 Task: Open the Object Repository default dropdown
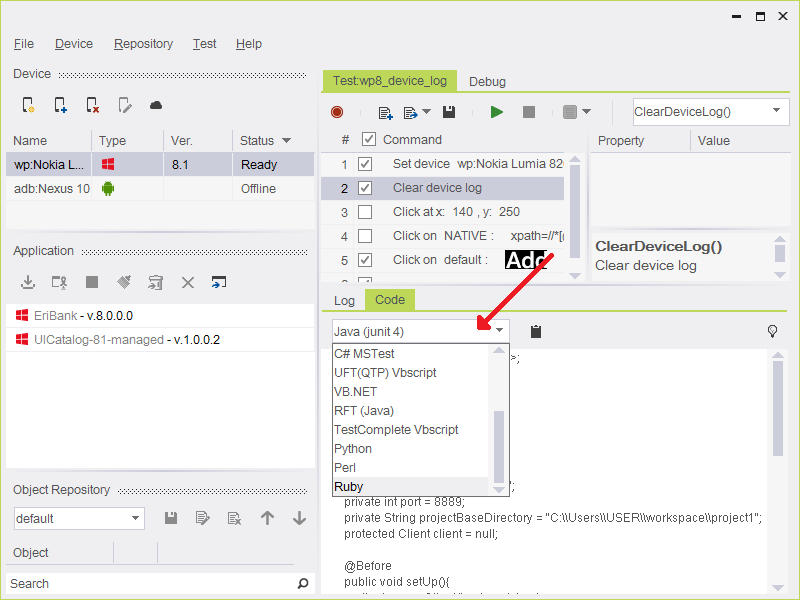[136, 518]
